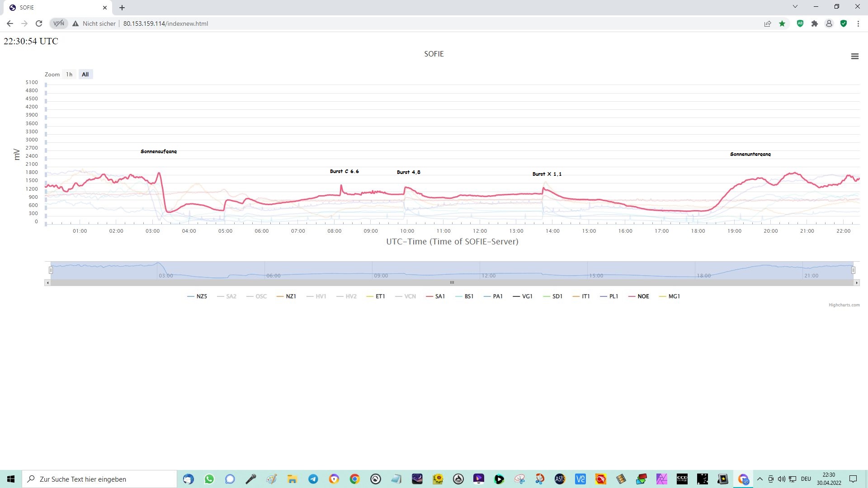Viewport: 868px width, 488px height.
Task: Toggle the NOE series in legend
Action: [639, 296]
